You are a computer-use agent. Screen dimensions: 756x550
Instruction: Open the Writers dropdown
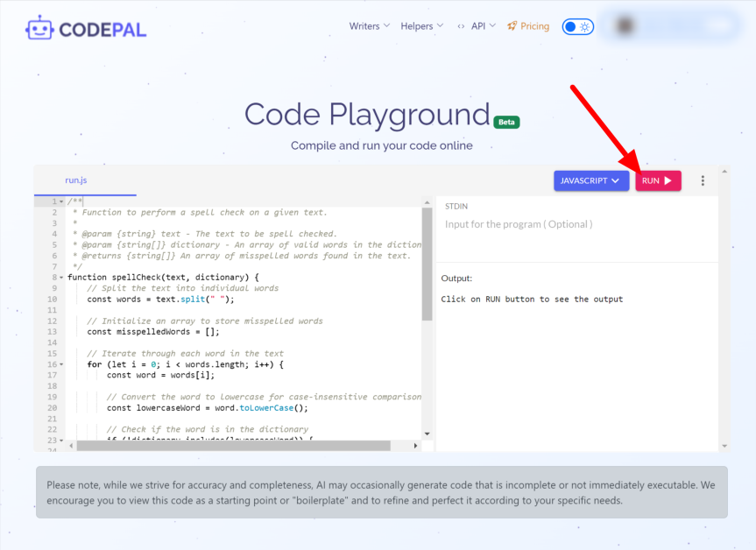(369, 26)
